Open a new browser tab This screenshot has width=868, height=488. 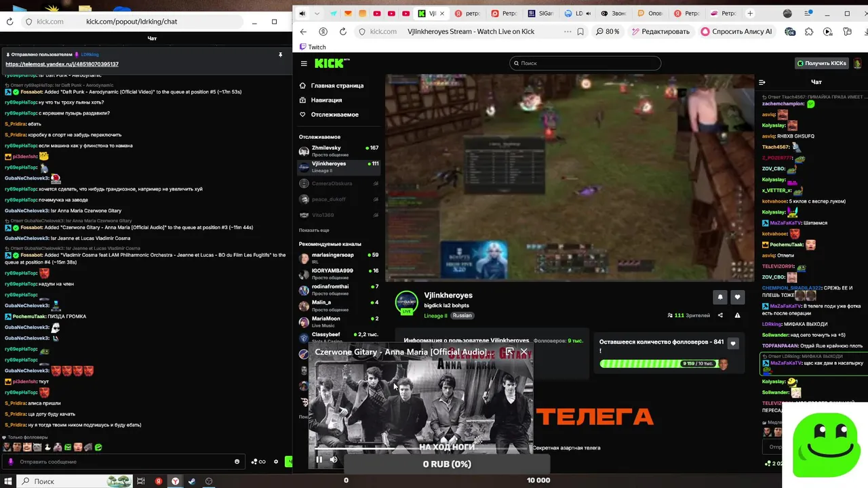point(750,14)
